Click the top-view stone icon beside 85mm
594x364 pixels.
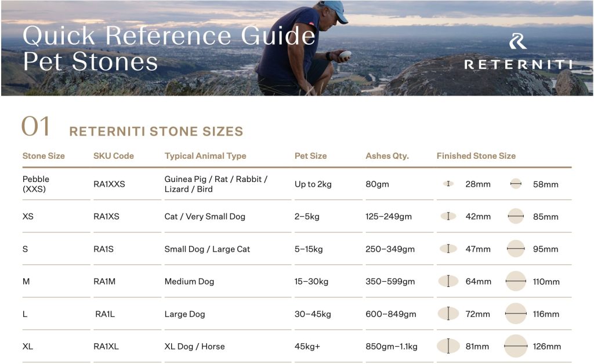(516, 216)
